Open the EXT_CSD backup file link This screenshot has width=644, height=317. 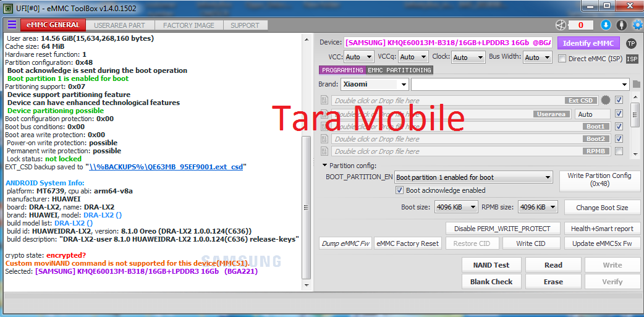[x=166, y=167]
